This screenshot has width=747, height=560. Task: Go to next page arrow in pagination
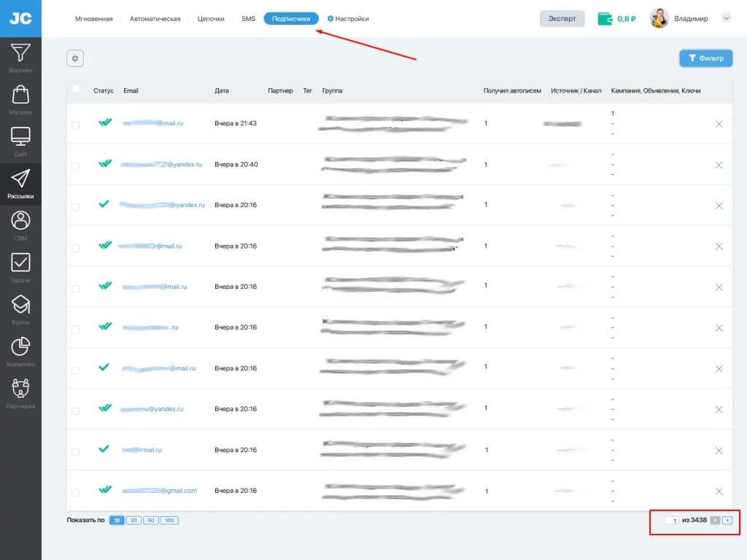727,521
